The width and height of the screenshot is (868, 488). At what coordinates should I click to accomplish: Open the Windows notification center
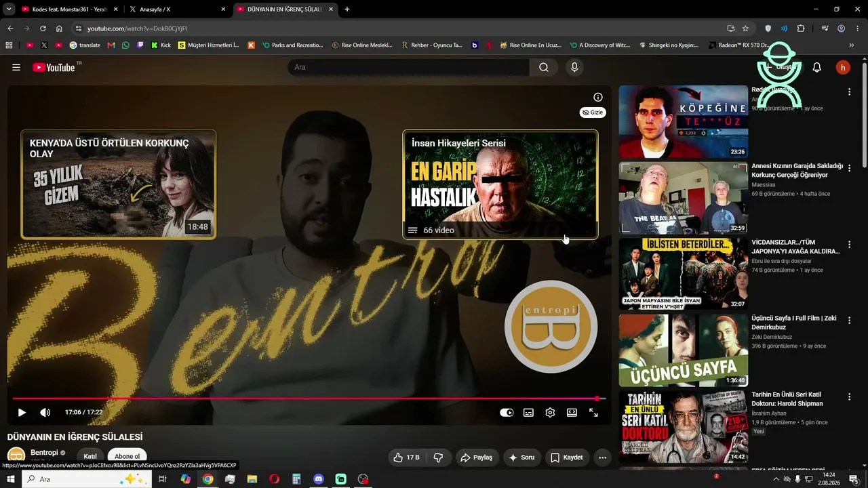854,479
